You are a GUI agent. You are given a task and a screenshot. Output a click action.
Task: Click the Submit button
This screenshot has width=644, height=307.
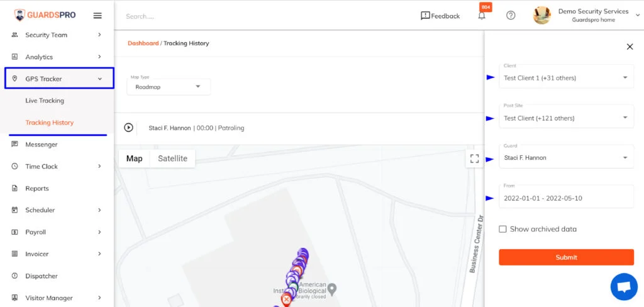pos(567,257)
